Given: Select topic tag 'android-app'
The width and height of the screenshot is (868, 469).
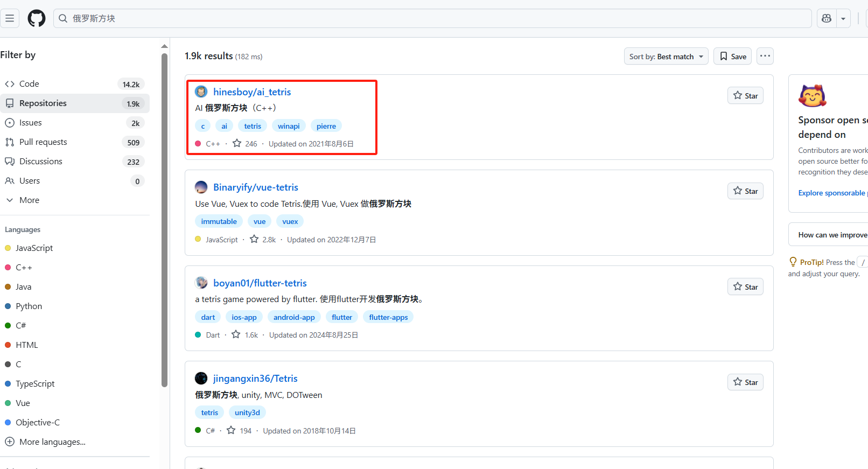Looking at the screenshot, I should click(x=294, y=317).
